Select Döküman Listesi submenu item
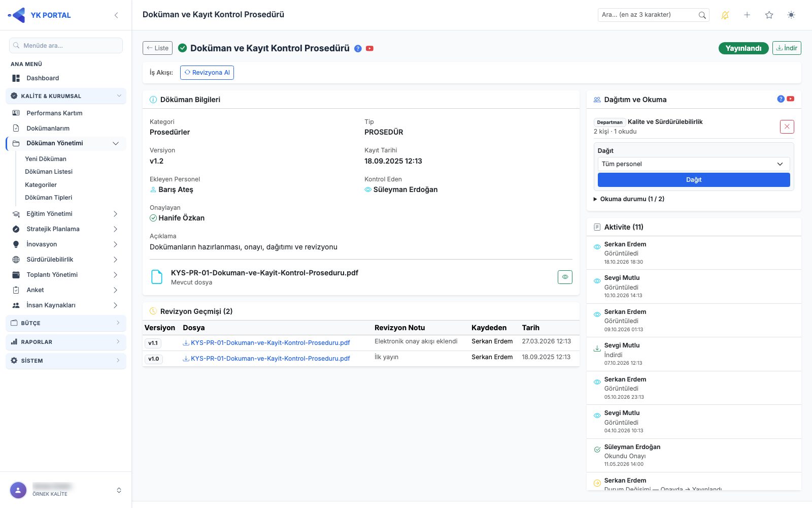812x508 pixels. click(49, 172)
